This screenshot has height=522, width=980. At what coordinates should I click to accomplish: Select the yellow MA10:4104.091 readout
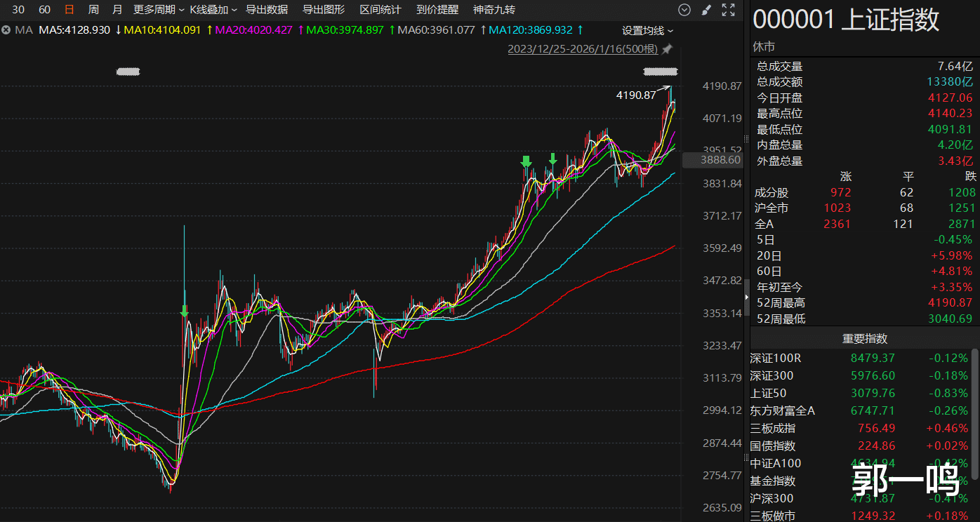[x=162, y=30]
